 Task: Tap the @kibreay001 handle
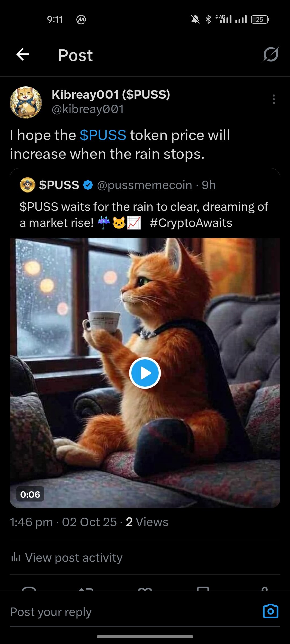(88, 109)
